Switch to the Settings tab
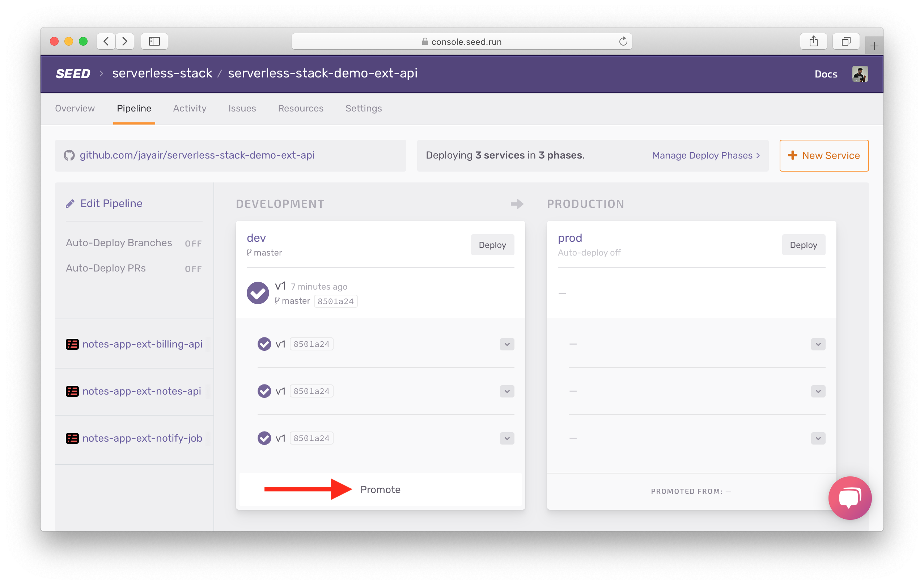 tap(364, 108)
